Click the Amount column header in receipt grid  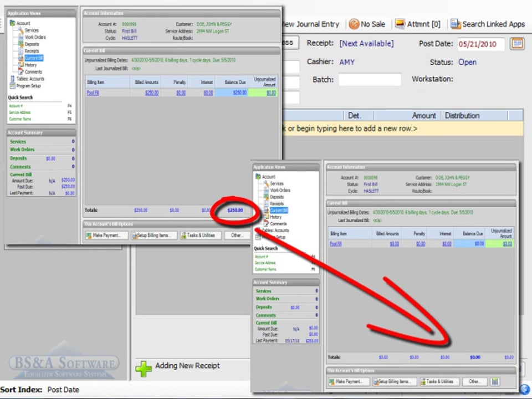[407, 115]
